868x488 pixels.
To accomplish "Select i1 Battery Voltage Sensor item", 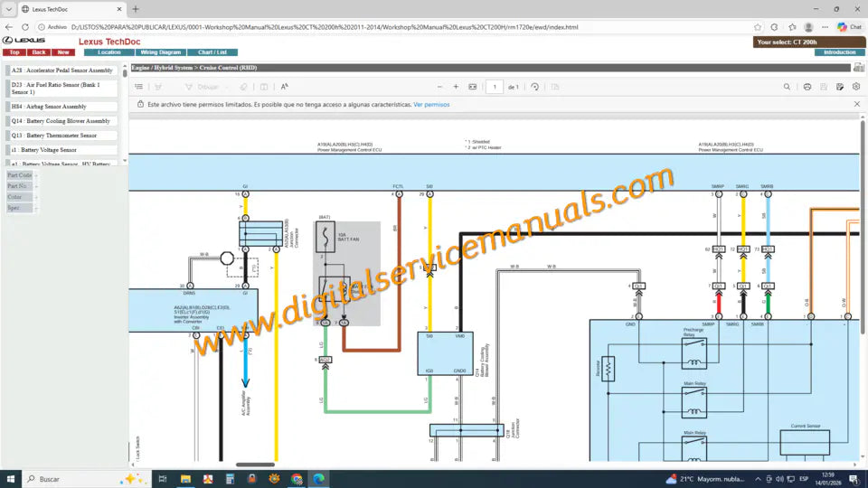I will point(61,149).
